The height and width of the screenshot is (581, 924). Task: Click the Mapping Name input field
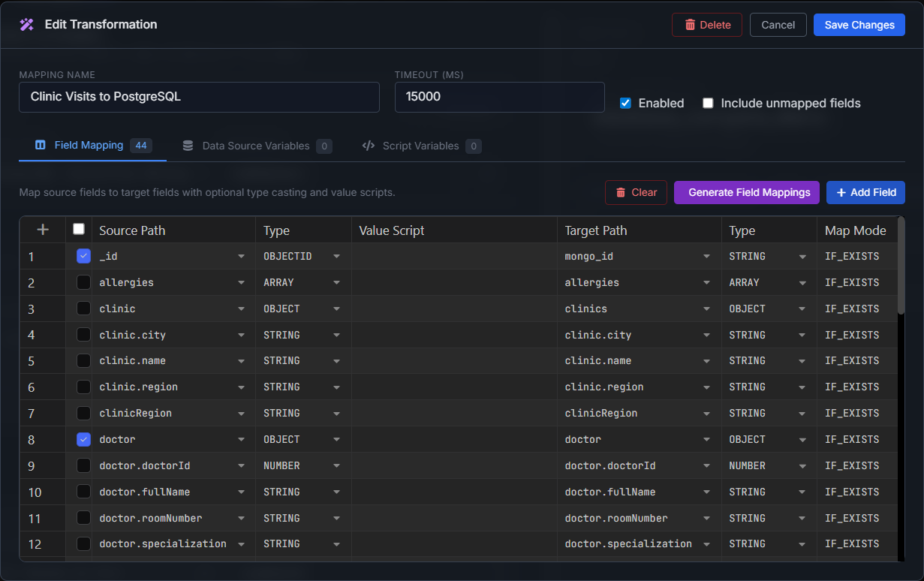coord(199,97)
